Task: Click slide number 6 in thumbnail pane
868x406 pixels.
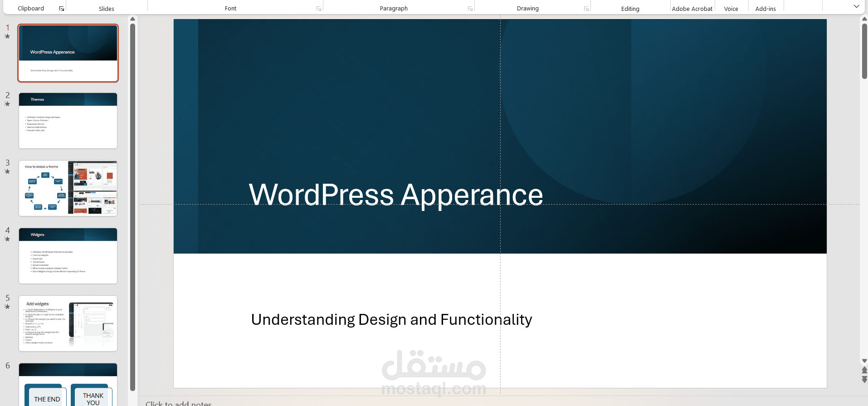Action: 8,366
